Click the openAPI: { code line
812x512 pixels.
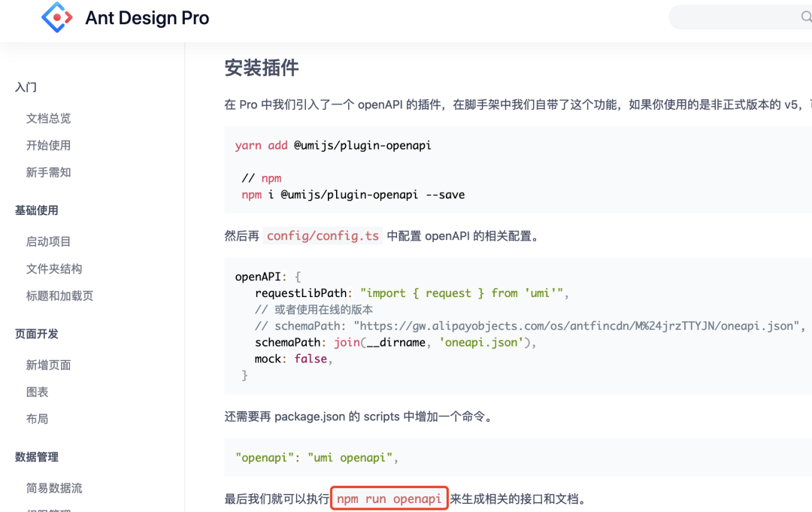click(x=268, y=277)
